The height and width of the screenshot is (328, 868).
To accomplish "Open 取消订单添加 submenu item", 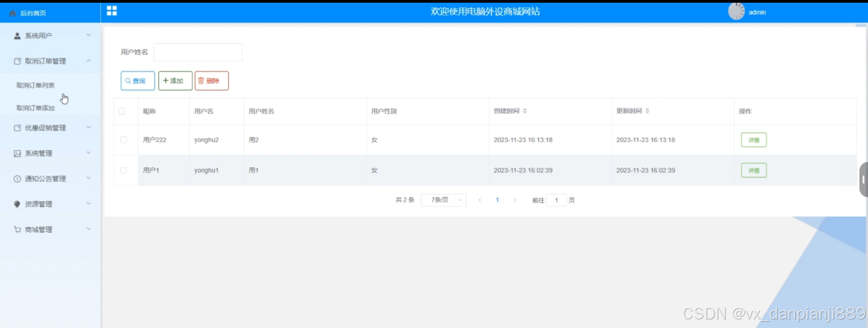I will pyautogui.click(x=35, y=108).
